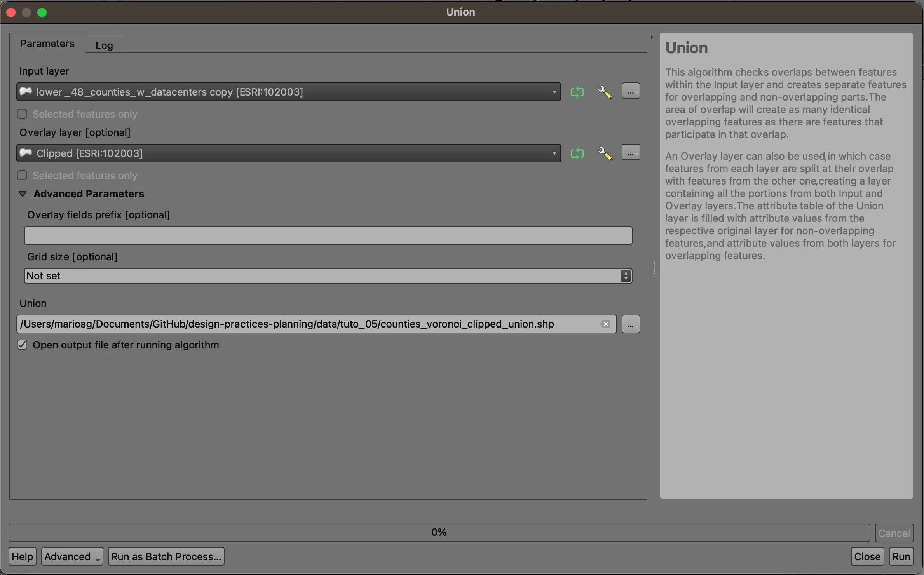Click Run as Batch Process
Viewport: 924px width, 575px height.
166,556
